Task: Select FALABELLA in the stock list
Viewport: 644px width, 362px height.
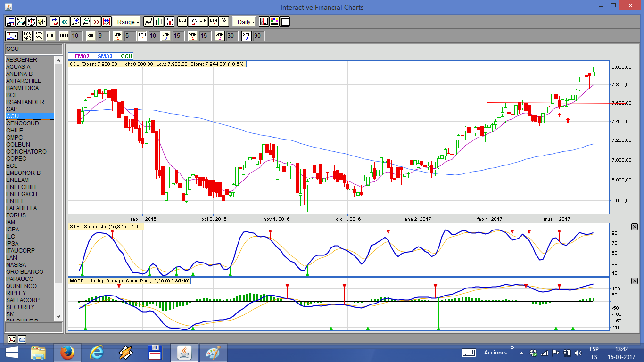Action: 30,208
